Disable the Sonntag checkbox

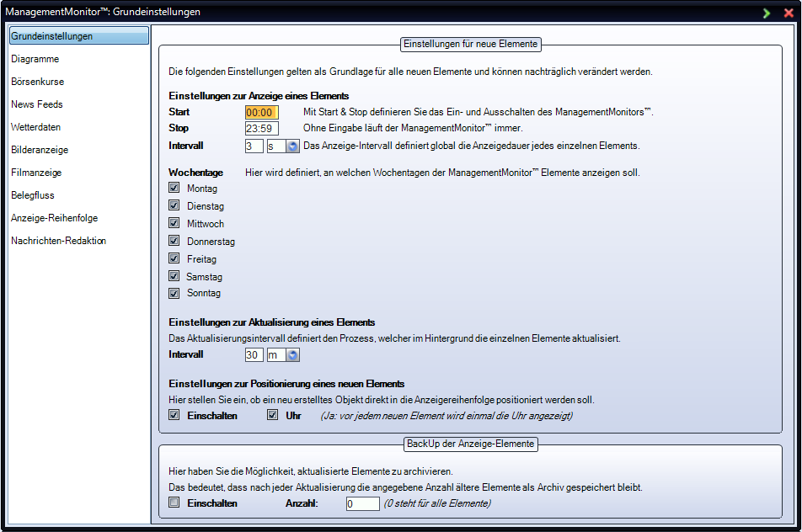(x=174, y=293)
